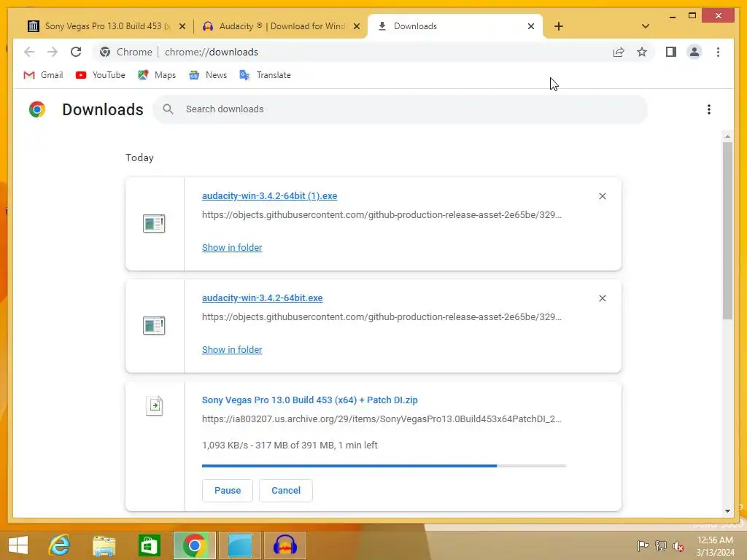Open Audacity from the taskbar

coord(285,545)
